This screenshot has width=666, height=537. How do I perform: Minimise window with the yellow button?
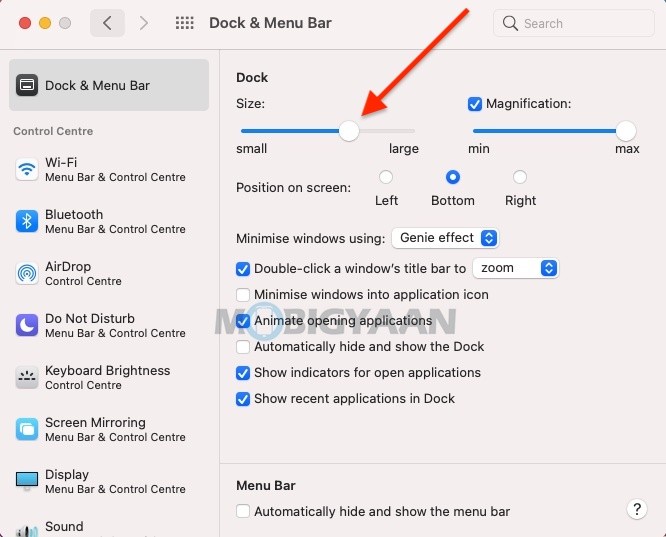pyautogui.click(x=45, y=23)
